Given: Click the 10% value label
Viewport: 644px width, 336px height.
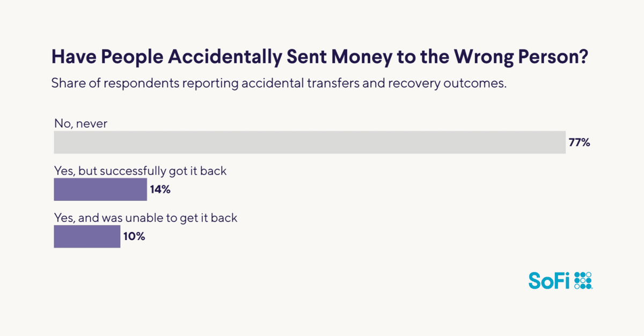Looking at the screenshot, I should pyautogui.click(x=134, y=236).
